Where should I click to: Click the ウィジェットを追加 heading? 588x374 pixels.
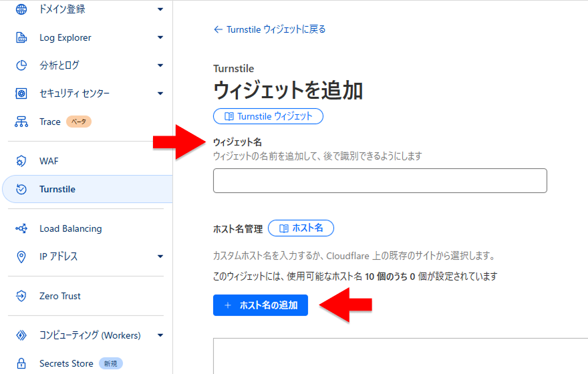click(x=288, y=91)
